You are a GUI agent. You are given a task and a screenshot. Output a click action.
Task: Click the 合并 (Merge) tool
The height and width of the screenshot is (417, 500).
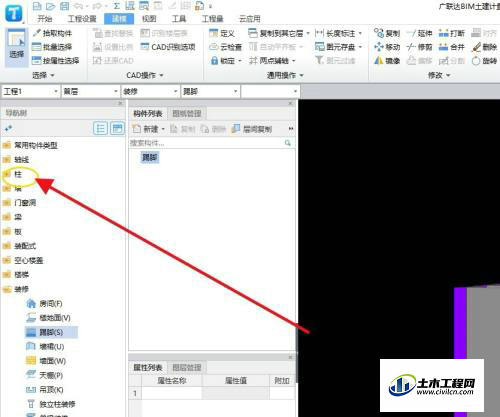[452, 47]
